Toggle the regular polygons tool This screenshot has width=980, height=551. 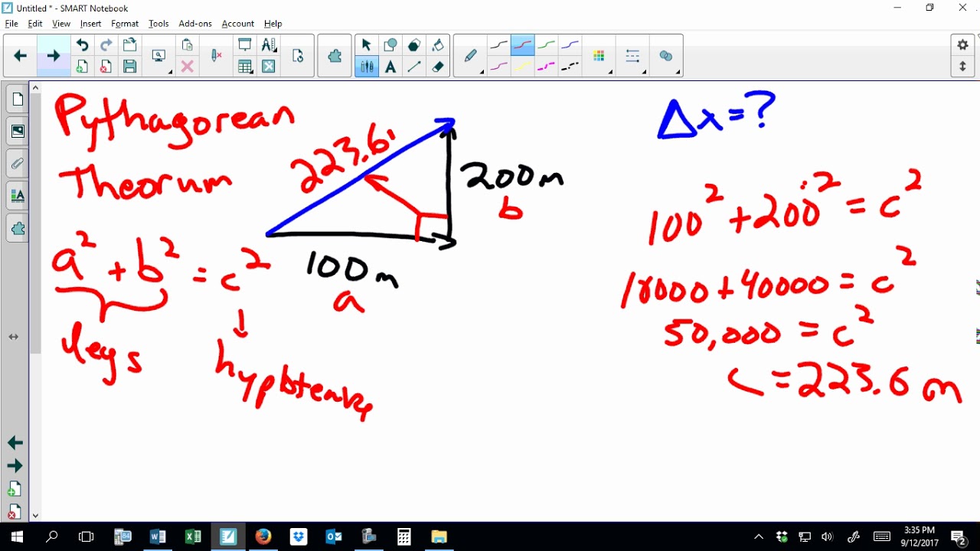pos(414,44)
